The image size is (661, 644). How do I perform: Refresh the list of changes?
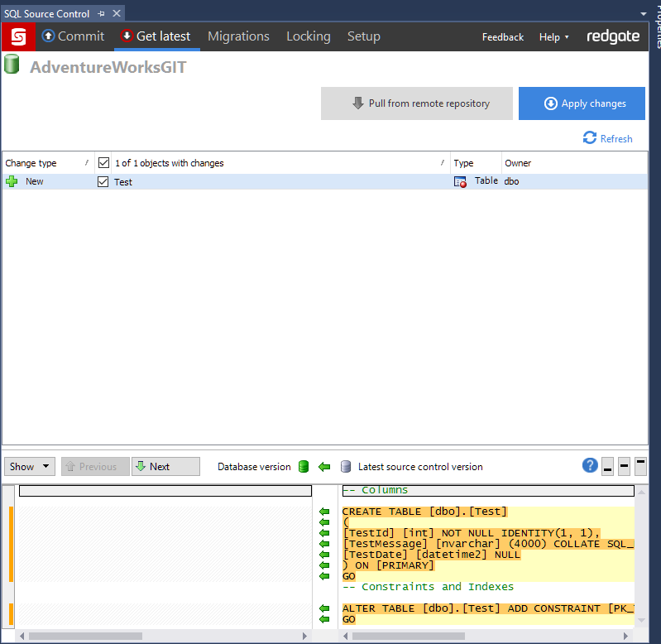click(x=607, y=138)
